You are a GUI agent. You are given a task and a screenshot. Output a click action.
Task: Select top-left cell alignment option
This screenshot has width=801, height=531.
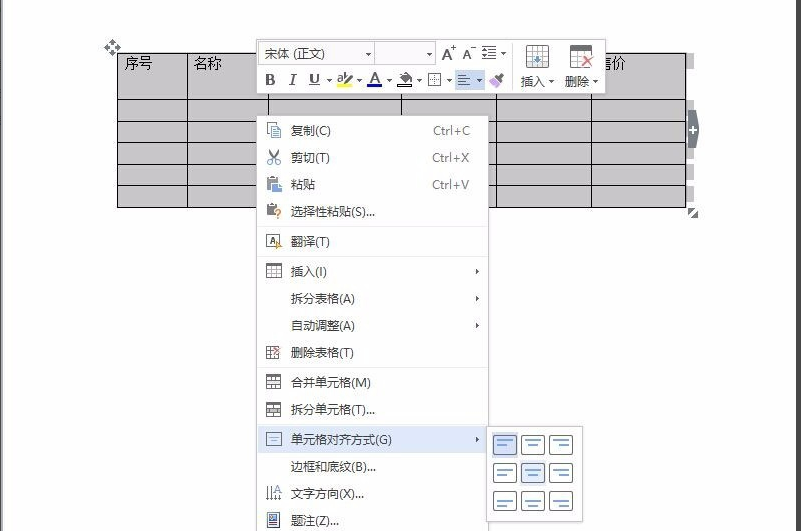(505, 445)
